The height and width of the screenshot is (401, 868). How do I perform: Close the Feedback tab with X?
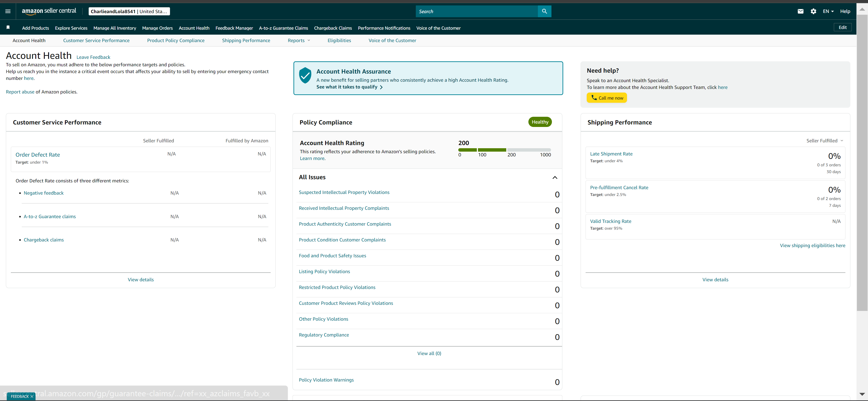(x=32, y=397)
